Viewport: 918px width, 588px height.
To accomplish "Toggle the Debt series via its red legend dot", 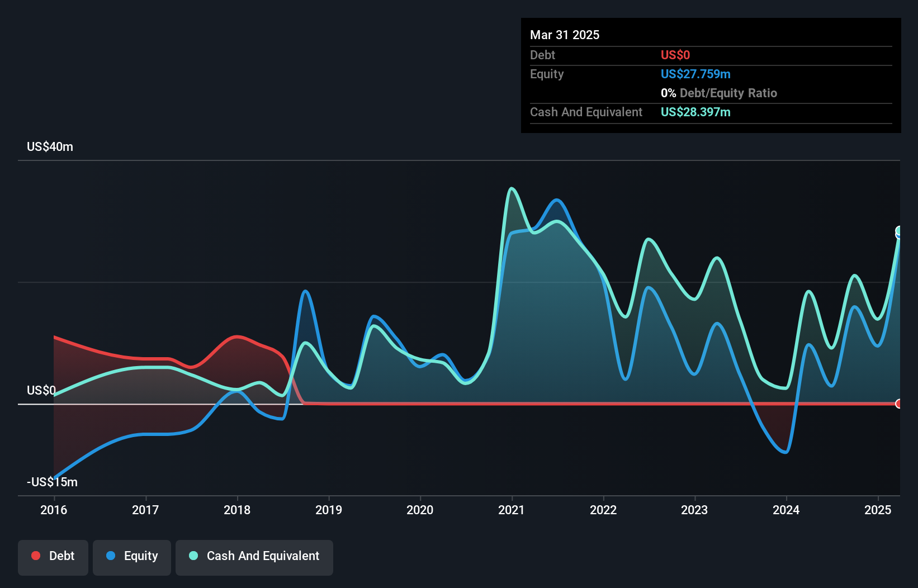I will (36, 556).
